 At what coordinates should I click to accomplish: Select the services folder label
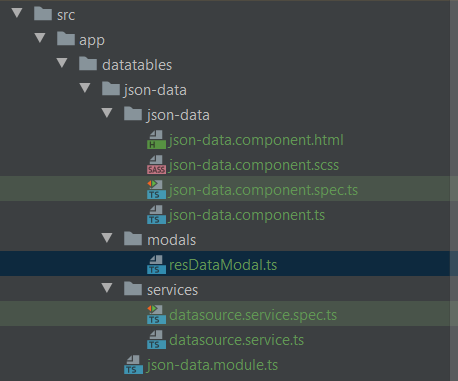click(x=172, y=290)
